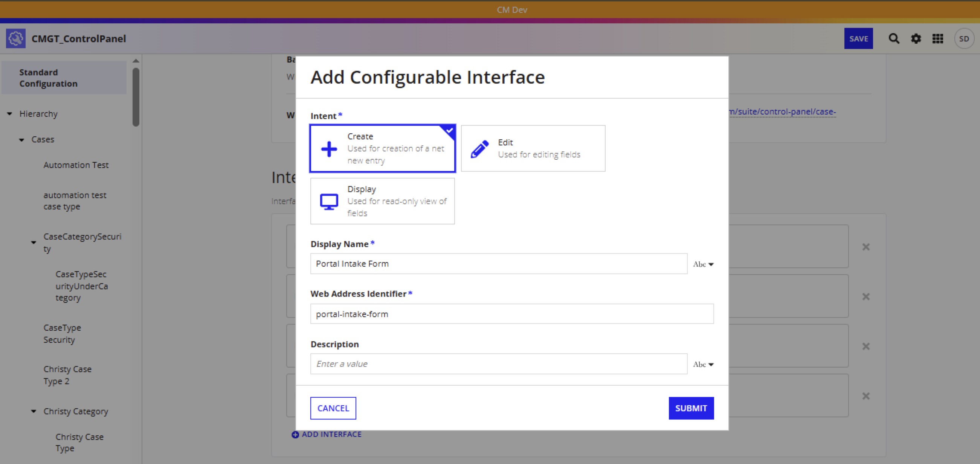The image size is (980, 464).
Task: Click the Description text field
Action: [x=498, y=364]
